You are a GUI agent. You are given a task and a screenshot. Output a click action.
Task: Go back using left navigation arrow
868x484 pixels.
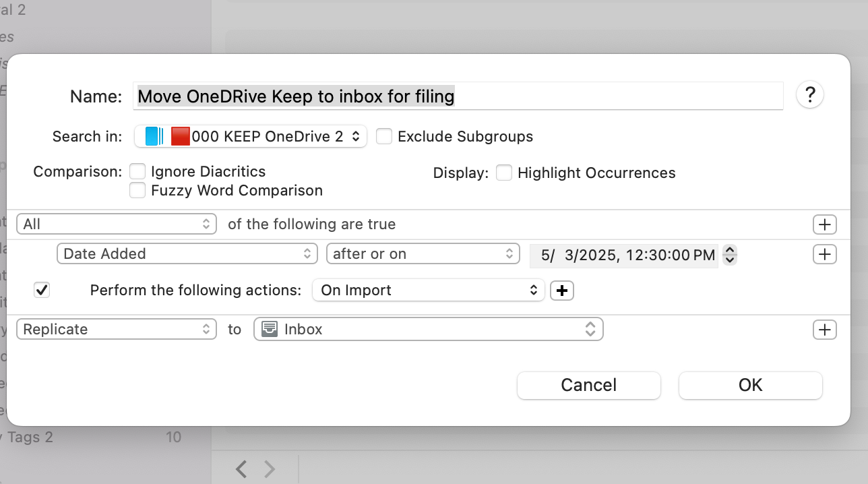(x=241, y=468)
